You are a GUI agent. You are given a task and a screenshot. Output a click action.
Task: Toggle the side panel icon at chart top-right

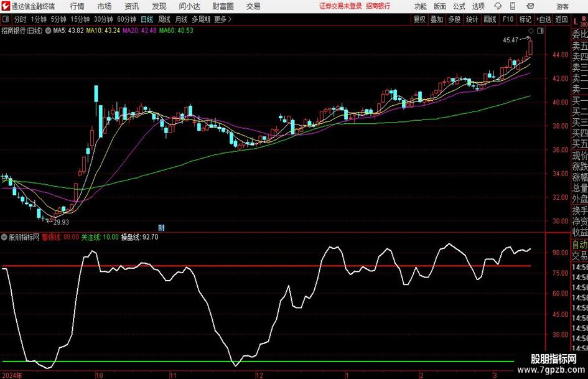(x=540, y=30)
